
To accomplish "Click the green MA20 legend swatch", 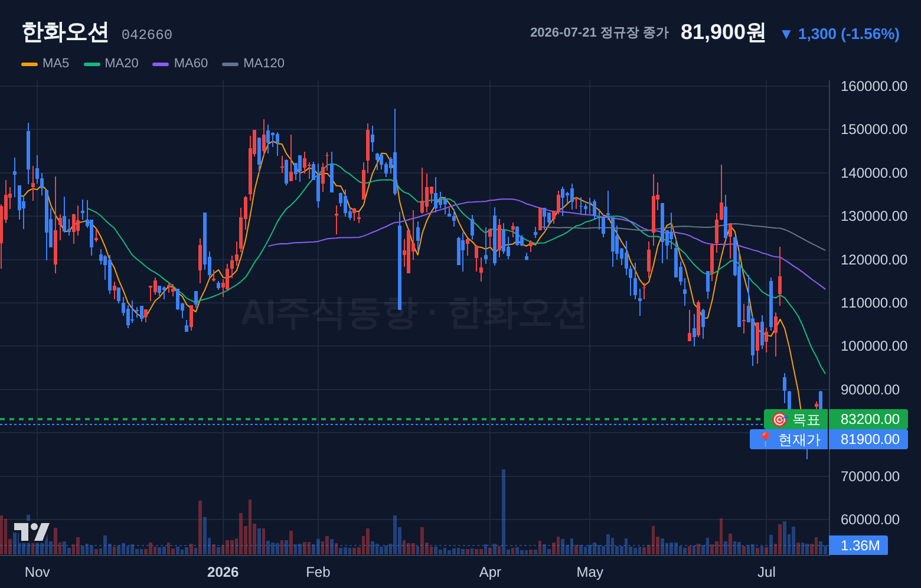I will (x=92, y=64).
